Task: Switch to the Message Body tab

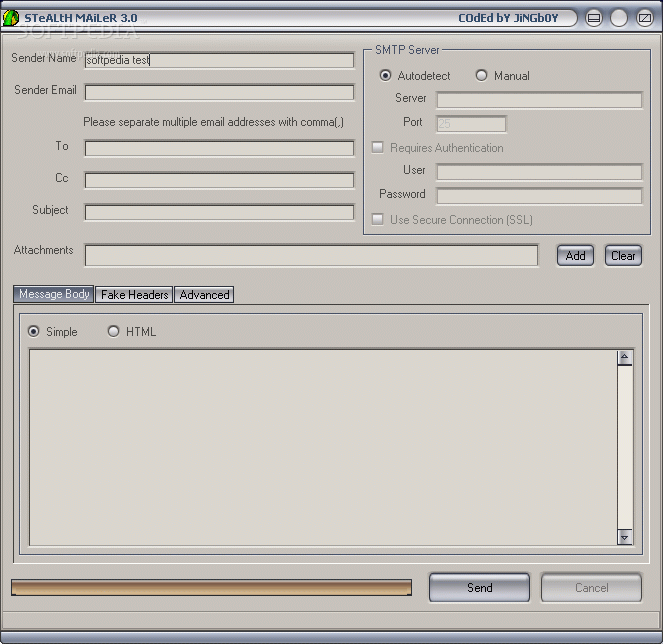Action: (x=54, y=294)
